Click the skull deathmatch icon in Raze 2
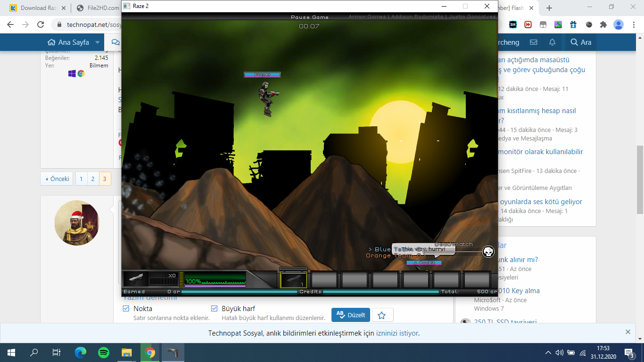Screen dimensions: 644x362 tap(488, 252)
